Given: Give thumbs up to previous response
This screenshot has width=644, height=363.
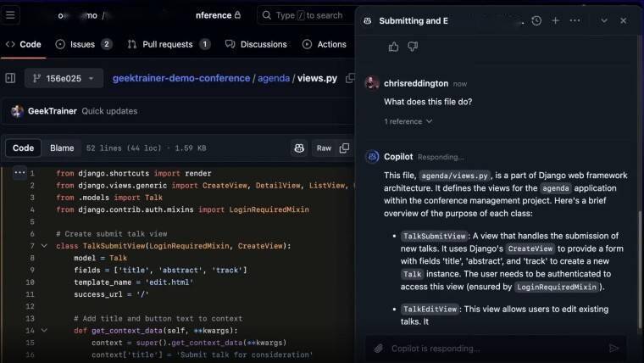Looking at the screenshot, I should [393, 47].
